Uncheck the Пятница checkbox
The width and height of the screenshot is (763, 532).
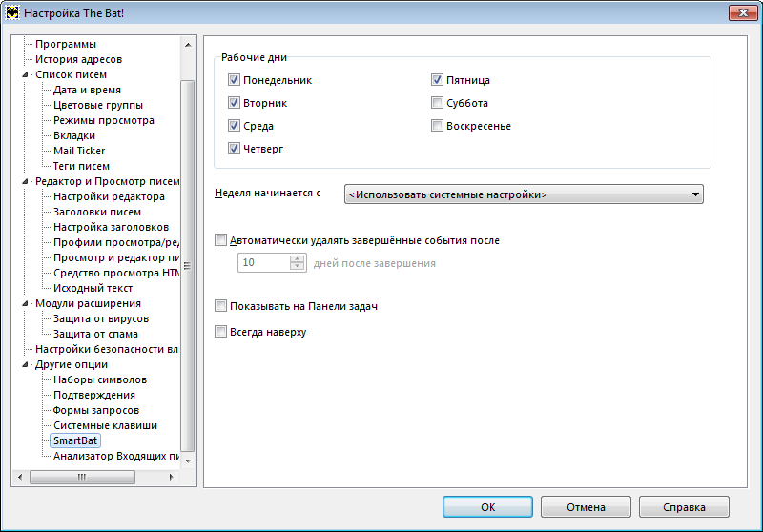pos(437,80)
